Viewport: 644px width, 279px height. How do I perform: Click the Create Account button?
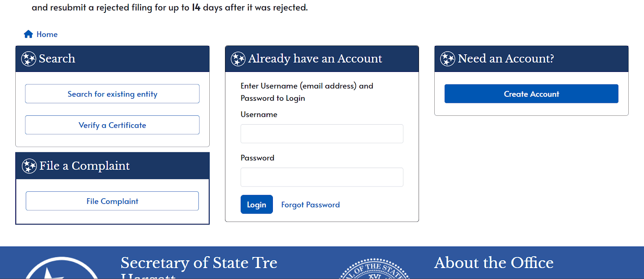tap(531, 94)
